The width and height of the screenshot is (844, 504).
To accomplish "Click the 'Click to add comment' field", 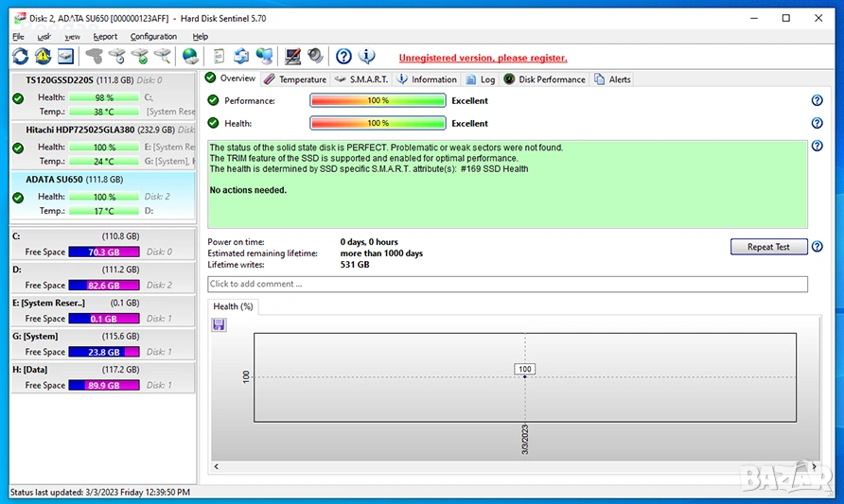I will click(x=507, y=285).
